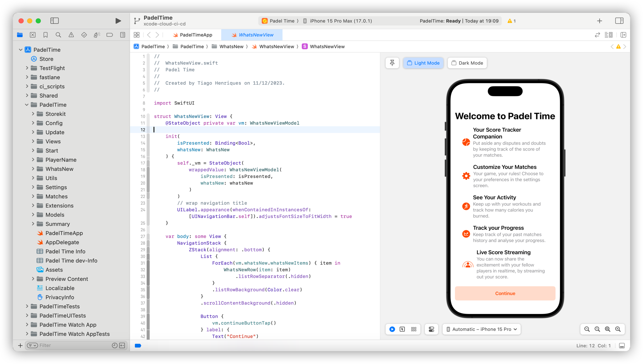The width and height of the screenshot is (643, 364).
Task: Click the code review arrows icon
Action: (x=597, y=35)
